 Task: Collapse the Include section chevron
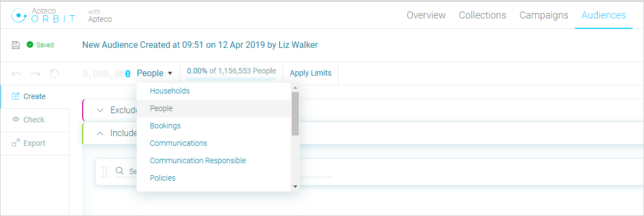(x=100, y=133)
